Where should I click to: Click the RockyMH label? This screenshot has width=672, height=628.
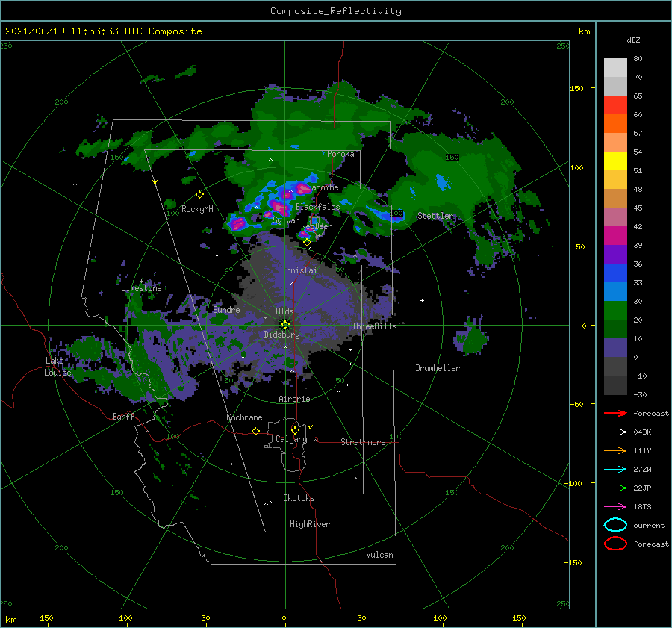pos(197,209)
